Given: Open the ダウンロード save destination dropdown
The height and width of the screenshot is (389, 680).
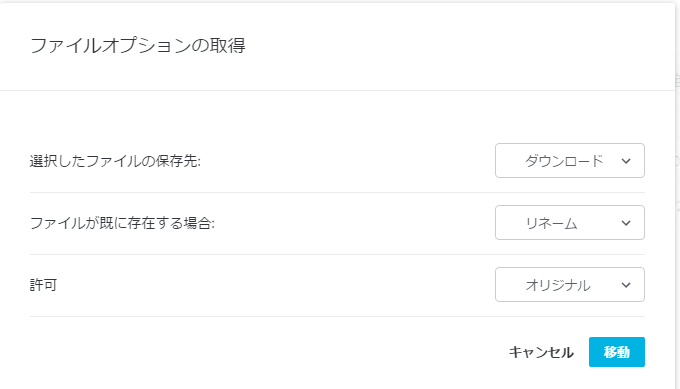Looking at the screenshot, I should point(570,160).
